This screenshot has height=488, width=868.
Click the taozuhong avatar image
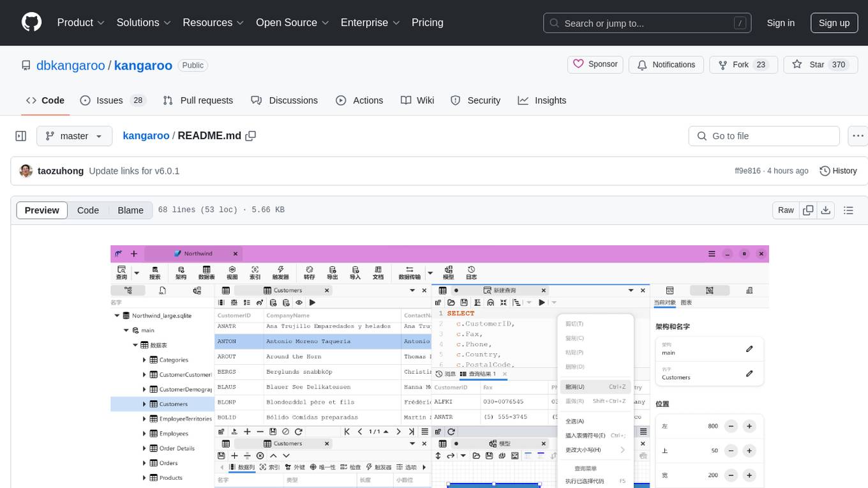[x=26, y=171]
